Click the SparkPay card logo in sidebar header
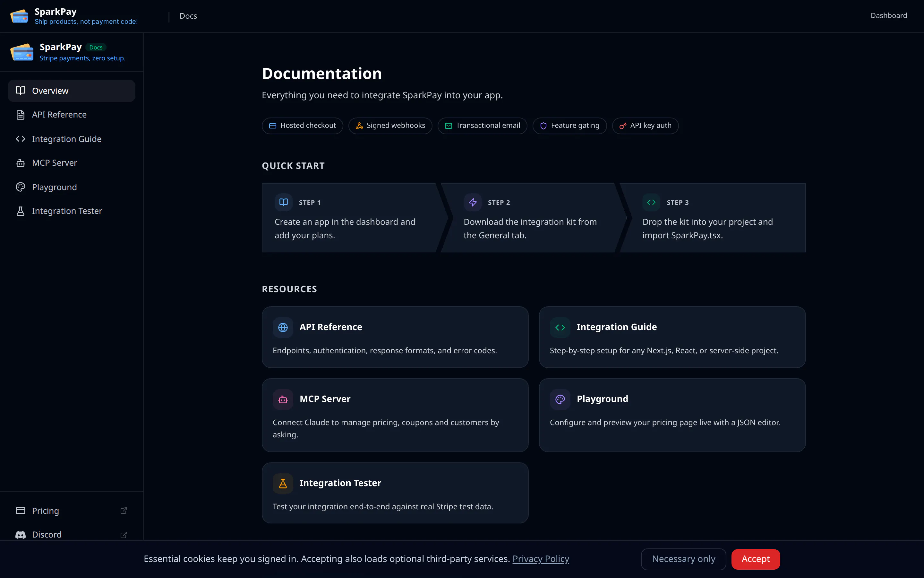This screenshot has width=924, height=578. click(x=22, y=52)
